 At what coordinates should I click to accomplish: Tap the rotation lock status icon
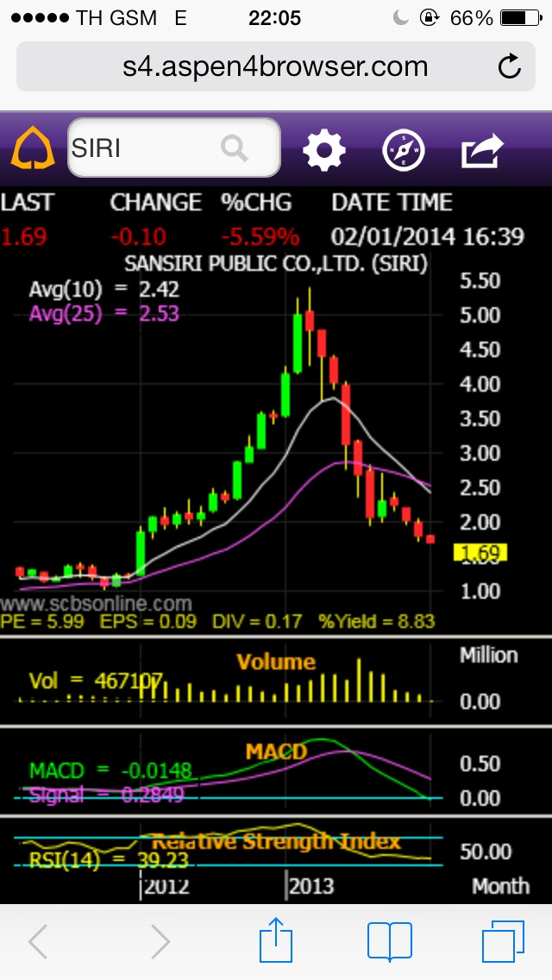(429, 18)
